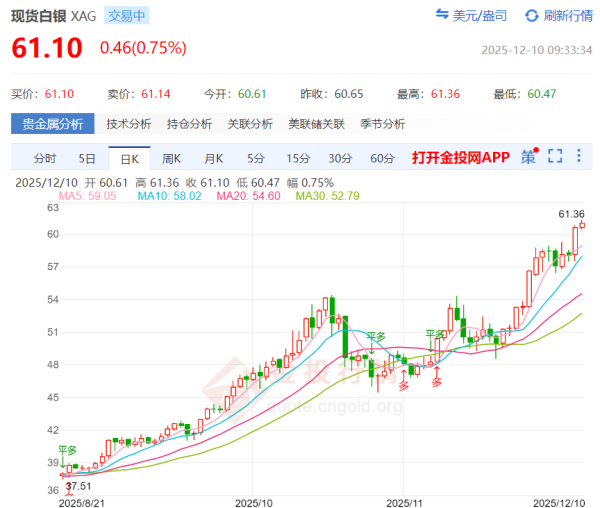Click the 最高 61.36 value
This screenshot has width=600, height=508.
point(445,94)
